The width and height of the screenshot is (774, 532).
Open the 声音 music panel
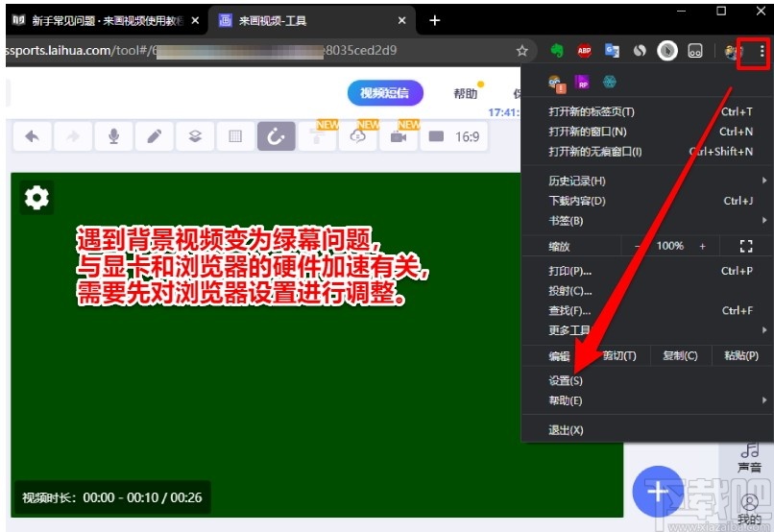tap(749, 457)
